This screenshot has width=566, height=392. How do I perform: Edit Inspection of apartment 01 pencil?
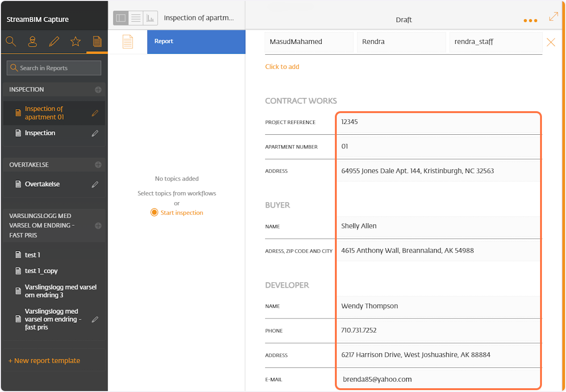[95, 113]
